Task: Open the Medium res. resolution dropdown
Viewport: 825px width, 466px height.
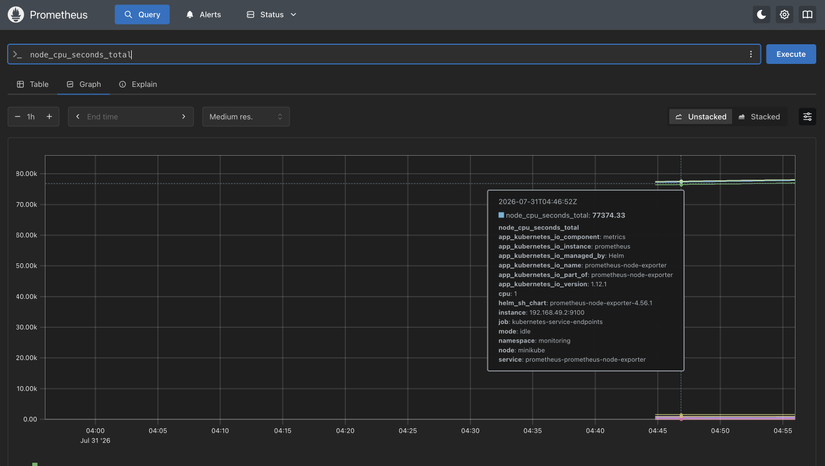Action: (246, 117)
